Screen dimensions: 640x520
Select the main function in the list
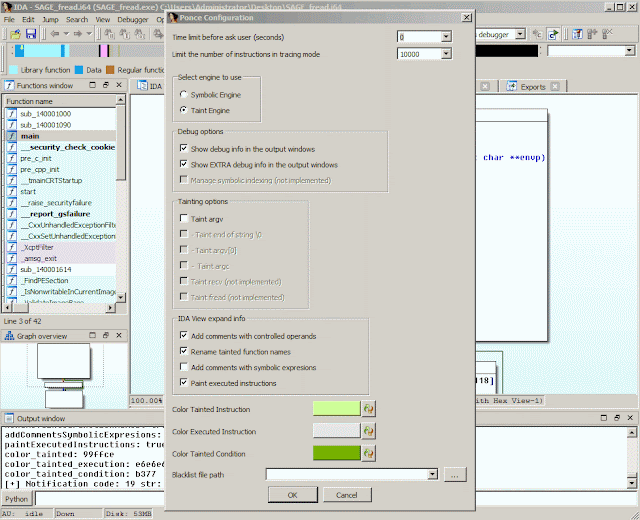(x=60, y=136)
